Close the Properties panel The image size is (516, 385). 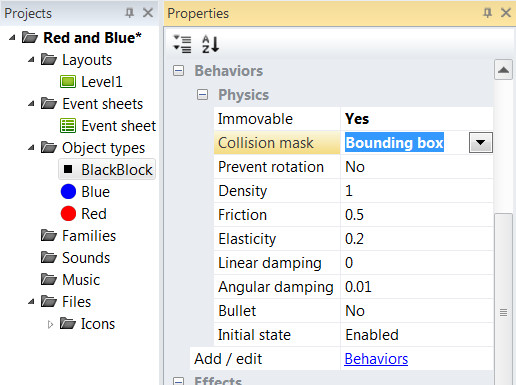point(506,13)
